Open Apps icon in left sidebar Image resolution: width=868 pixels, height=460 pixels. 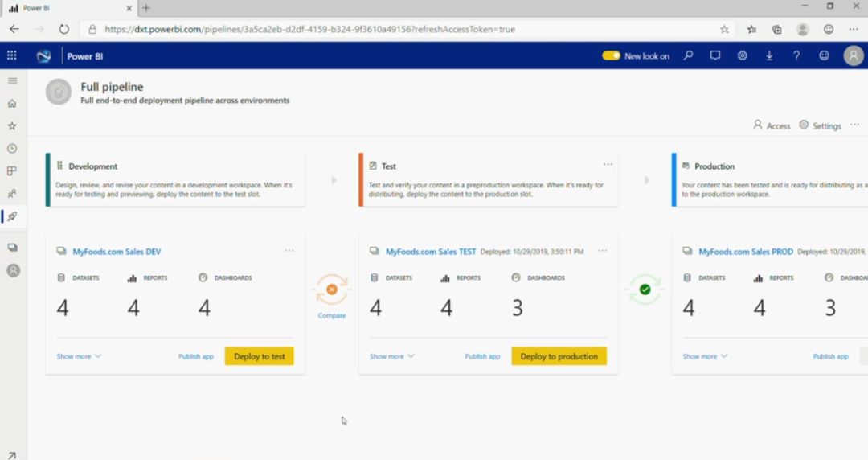(12, 170)
